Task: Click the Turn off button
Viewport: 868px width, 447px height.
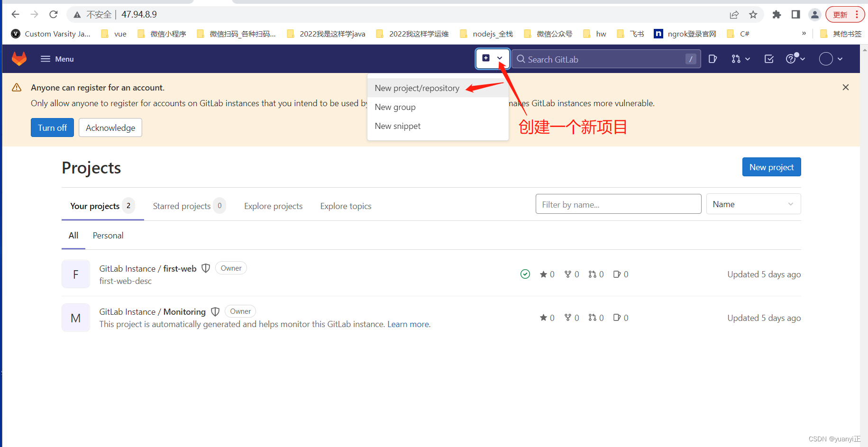Action: pos(52,128)
